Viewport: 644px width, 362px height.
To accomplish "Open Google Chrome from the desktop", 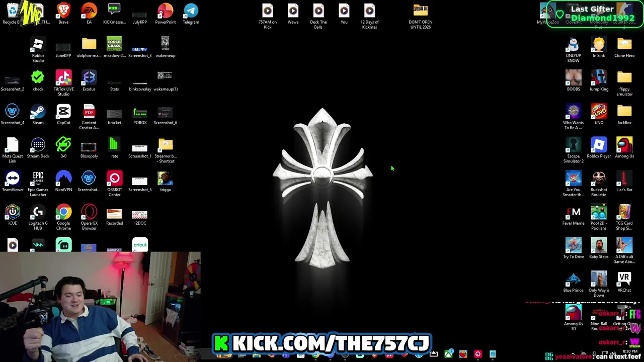I will (x=63, y=217).
